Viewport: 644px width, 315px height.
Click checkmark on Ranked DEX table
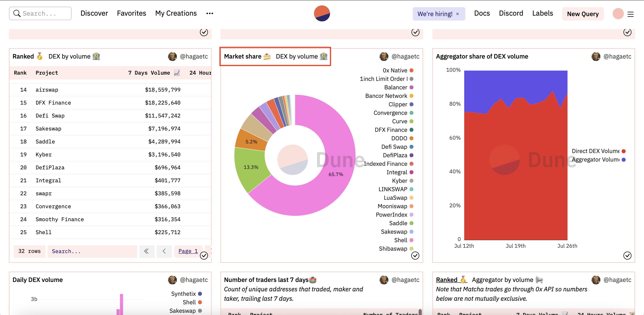tap(204, 255)
